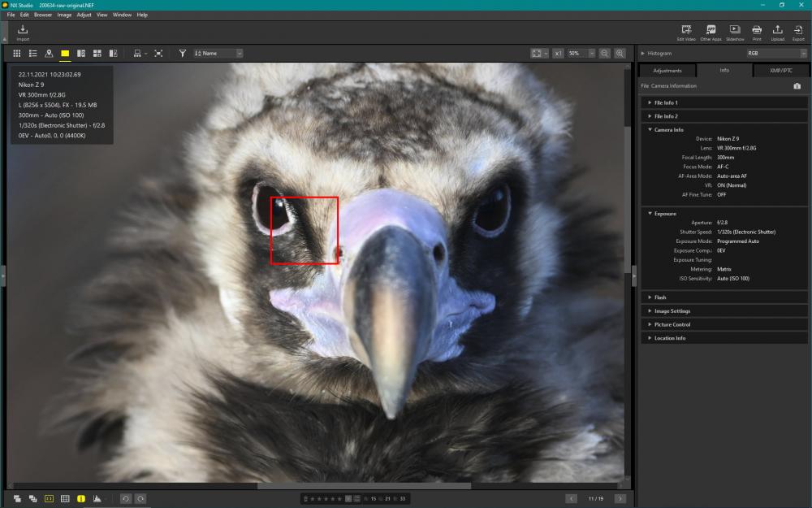The image size is (812, 508).
Task: Open the filter funnel tool
Action: tap(182, 54)
